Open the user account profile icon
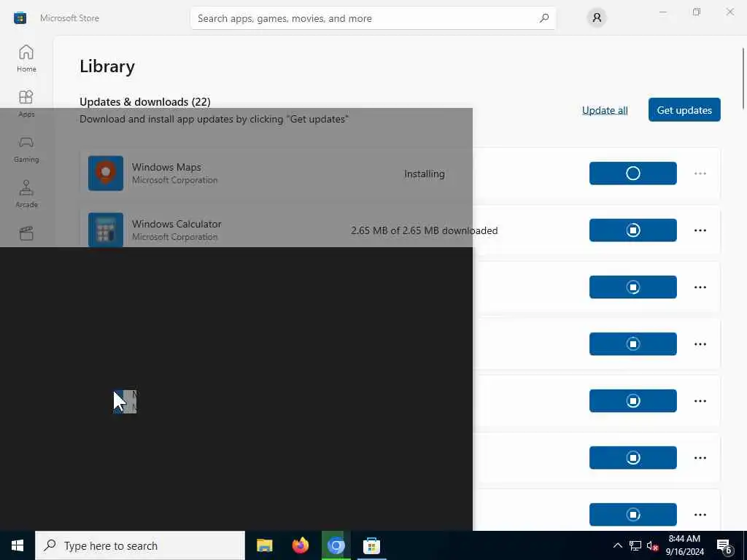 coord(597,18)
